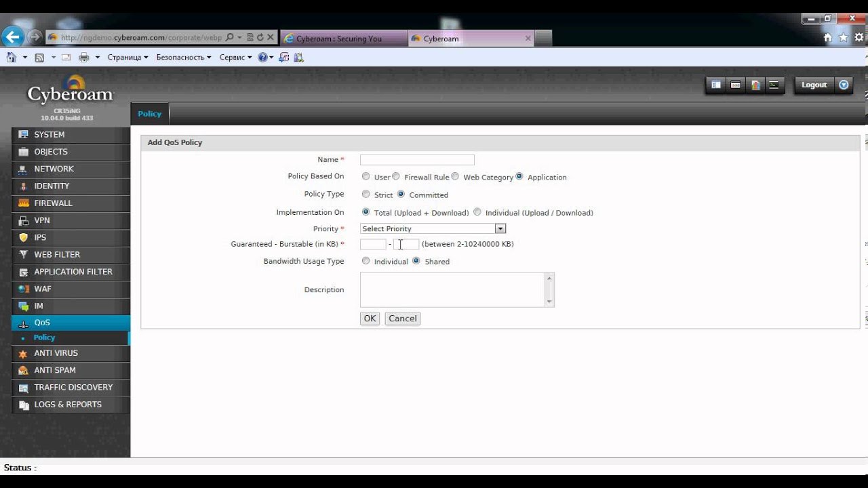This screenshot has width=868, height=488.
Task: Expand the Безопасность menu
Action: (184, 58)
